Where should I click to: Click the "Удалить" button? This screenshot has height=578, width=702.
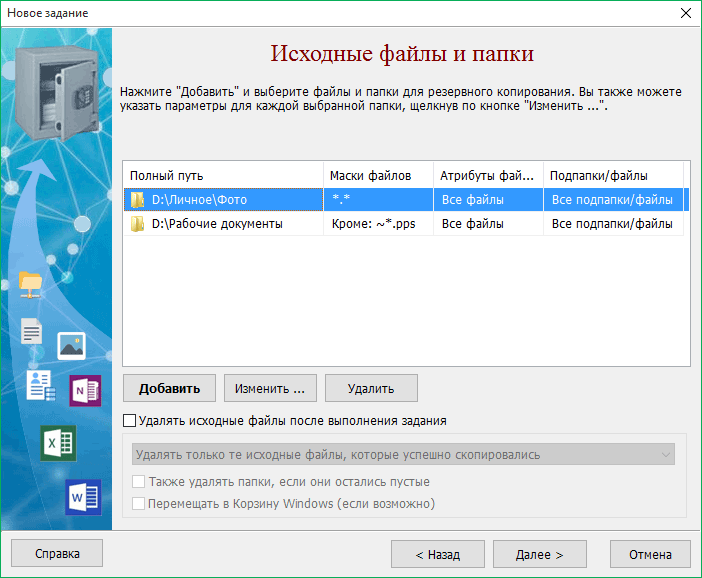tap(371, 388)
